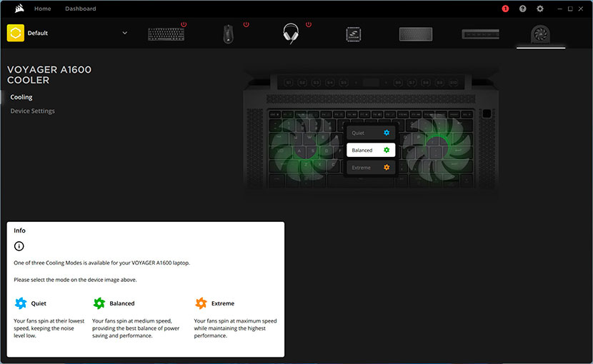Select Balanced cooling mode on device image
This screenshot has height=364, width=593.
[371, 150]
